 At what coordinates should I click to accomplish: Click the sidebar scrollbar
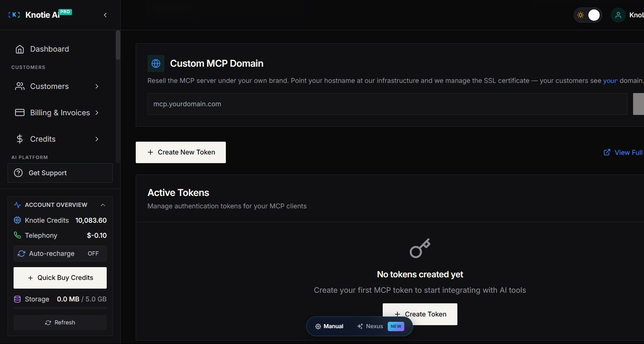click(118, 45)
